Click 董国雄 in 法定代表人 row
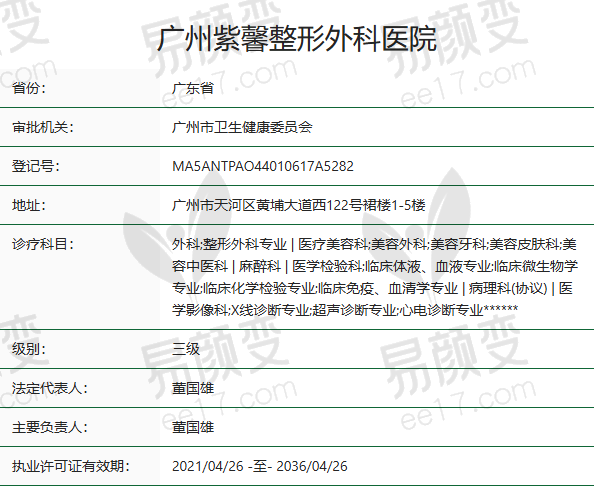 (x=193, y=388)
